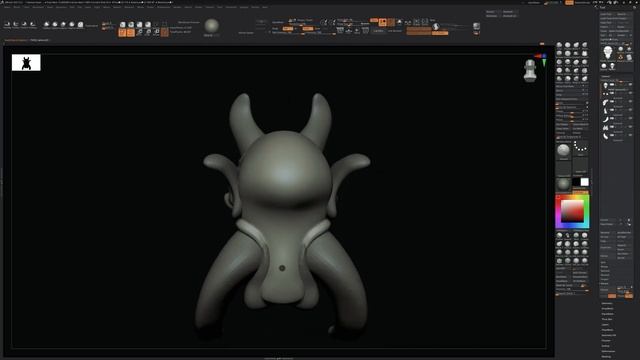Select the first brush in third brush grid row

559,62
